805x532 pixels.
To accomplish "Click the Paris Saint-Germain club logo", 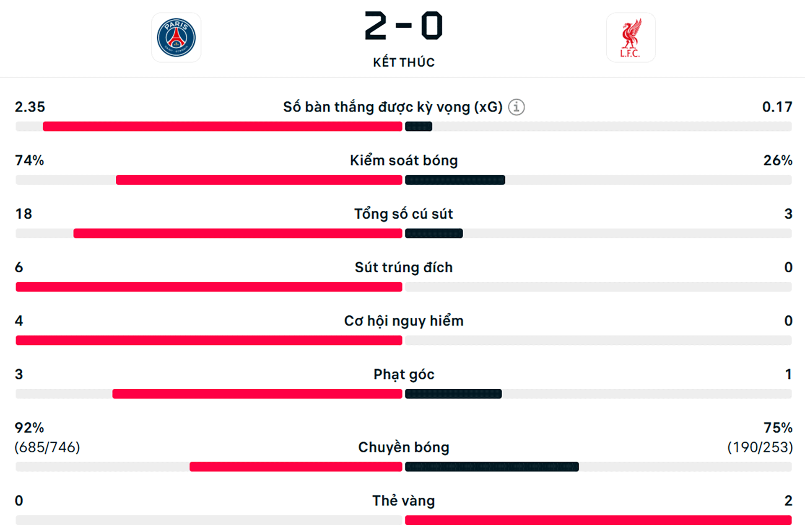I will [176, 38].
